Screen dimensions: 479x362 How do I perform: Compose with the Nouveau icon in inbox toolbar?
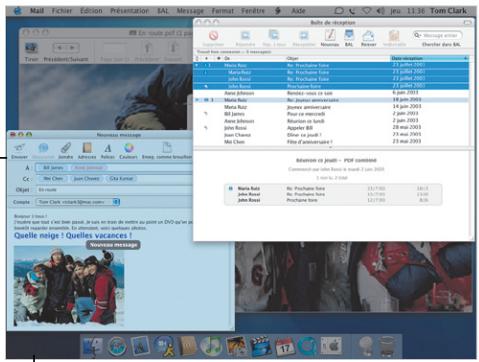(x=330, y=35)
